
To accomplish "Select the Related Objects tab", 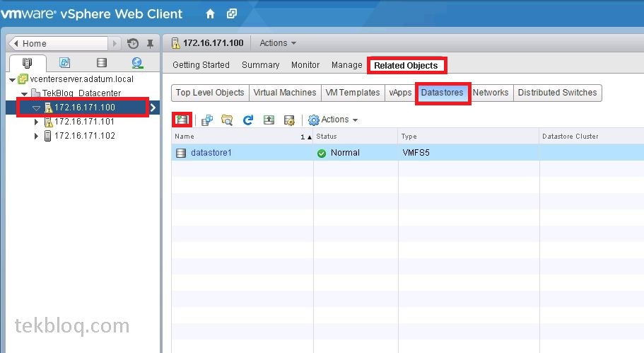I will pos(406,65).
